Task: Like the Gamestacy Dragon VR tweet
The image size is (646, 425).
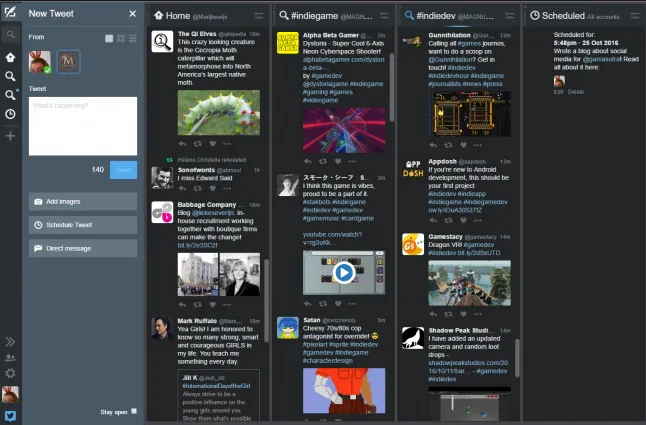Action: coord(463,314)
